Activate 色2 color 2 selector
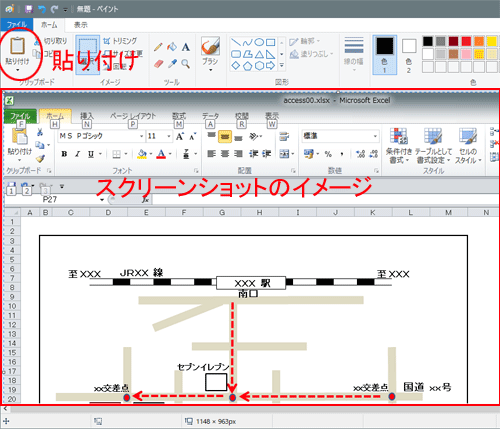500x429 pixels. 409,55
